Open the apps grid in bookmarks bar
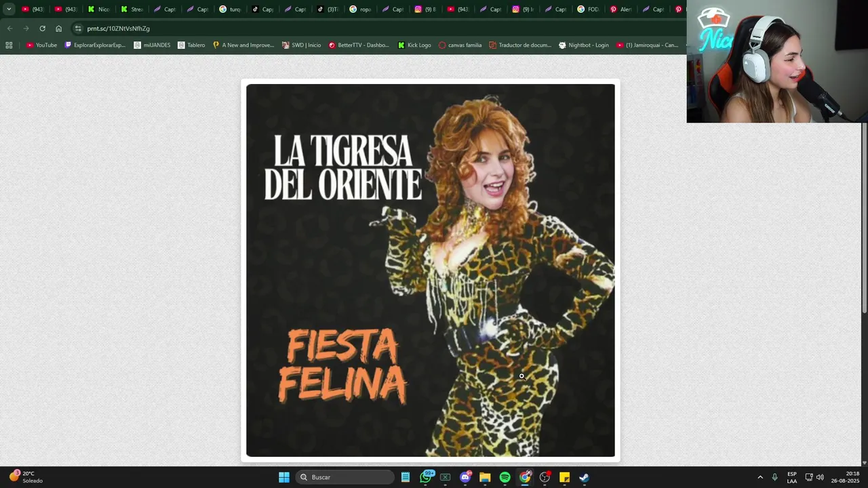 tap(9, 45)
